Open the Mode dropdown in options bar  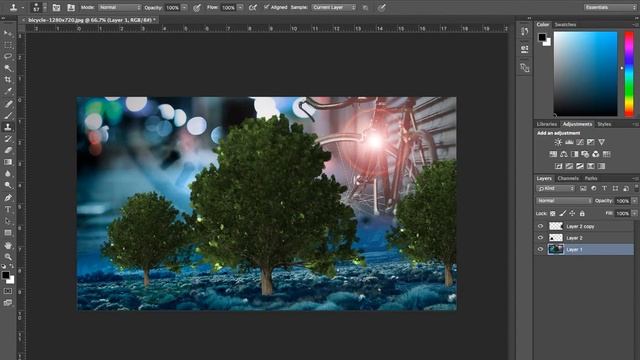pyautogui.click(x=120, y=7)
